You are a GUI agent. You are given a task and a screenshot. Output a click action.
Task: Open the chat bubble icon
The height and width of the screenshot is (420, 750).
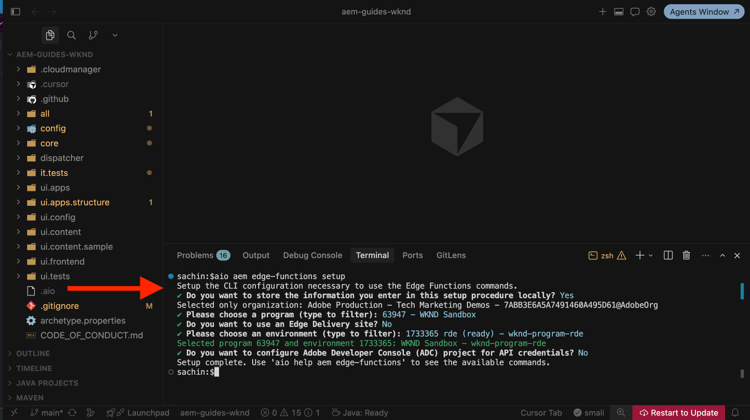635,11
